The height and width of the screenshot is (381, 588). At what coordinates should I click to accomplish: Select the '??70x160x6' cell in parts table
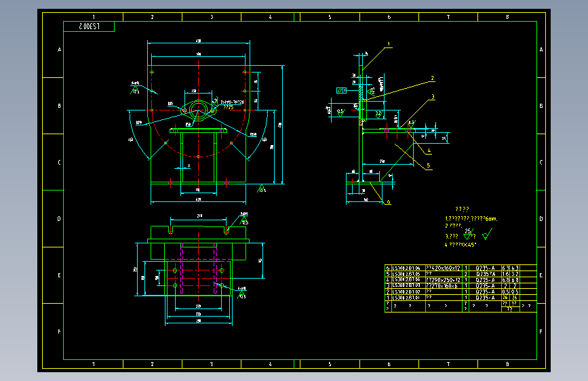pyautogui.click(x=443, y=286)
